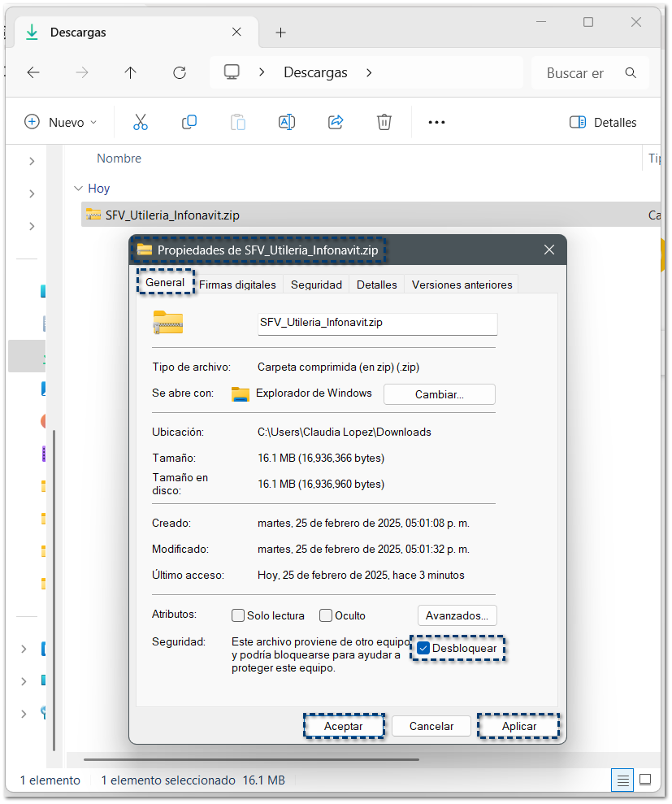Switch to the Firmas digitales tab

click(237, 285)
